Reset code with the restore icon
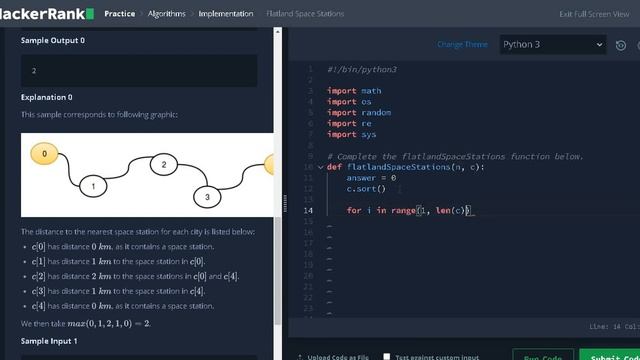The image size is (640, 360). [x=620, y=45]
